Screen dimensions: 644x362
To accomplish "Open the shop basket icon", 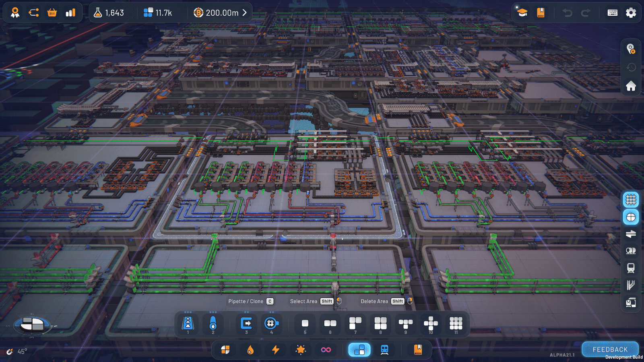I will click(x=52, y=12).
